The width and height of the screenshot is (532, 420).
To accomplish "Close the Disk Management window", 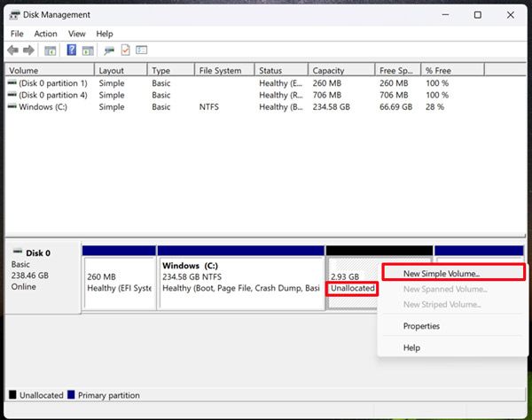I will [x=511, y=15].
